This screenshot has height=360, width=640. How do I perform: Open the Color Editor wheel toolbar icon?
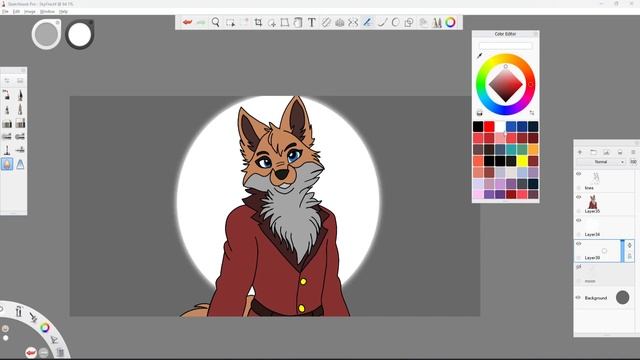pyautogui.click(x=450, y=22)
